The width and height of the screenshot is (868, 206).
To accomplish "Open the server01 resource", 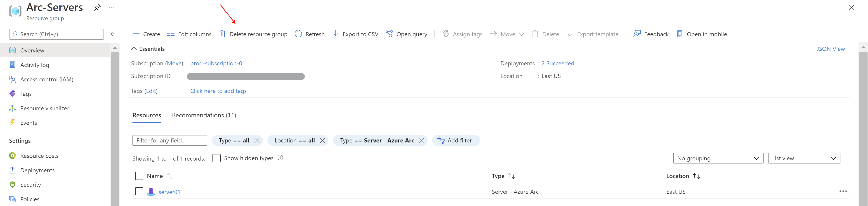I will tap(169, 192).
